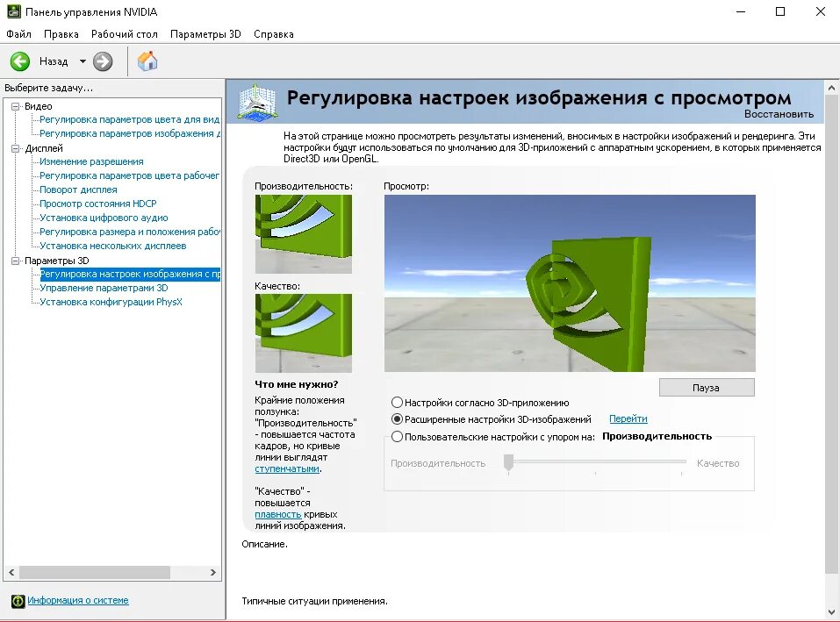Select Расширенные настройки 3D-изображений radio button
This screenshot has height=622, width=840.
click(397, 419)
